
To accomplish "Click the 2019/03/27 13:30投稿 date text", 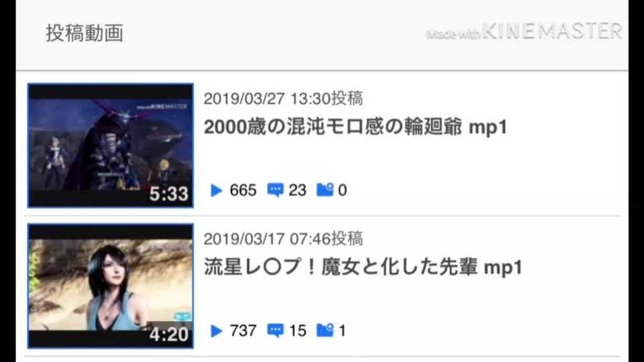I will (x=283, y=99).
